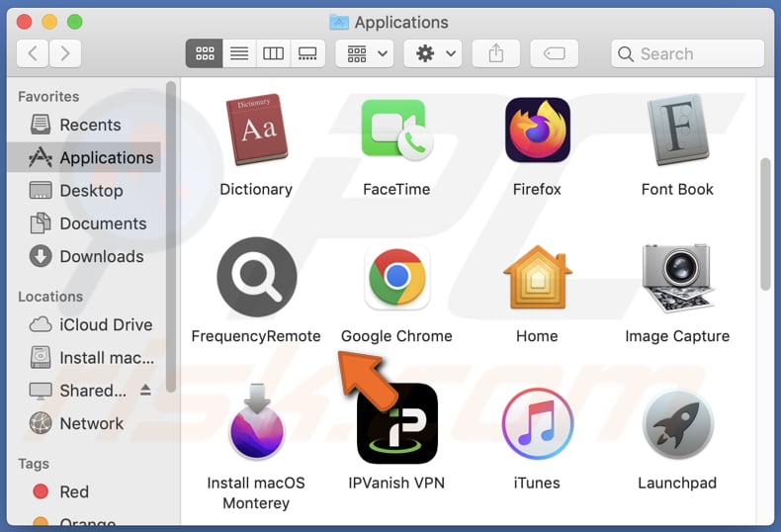Select the Firefox app icon
Viewport: 781px width, 532px height.
tap(538, 130)
